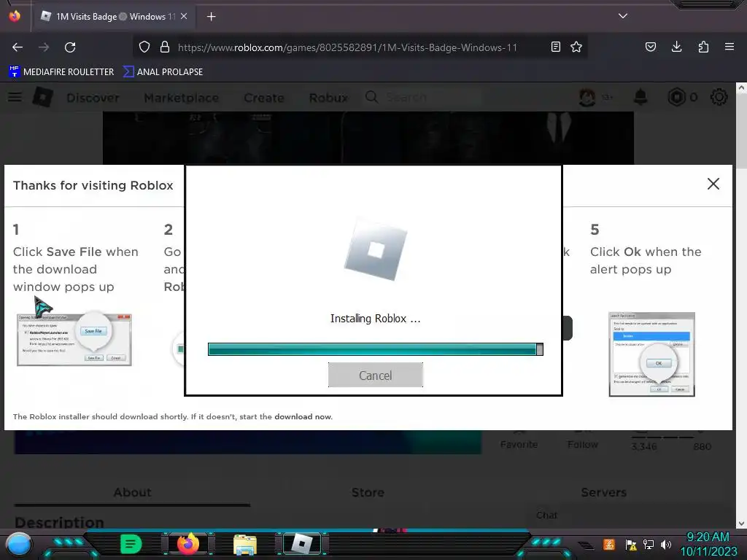747x560 pixels.
Task: Click the browser Back arrow
Action: (18, 47)
